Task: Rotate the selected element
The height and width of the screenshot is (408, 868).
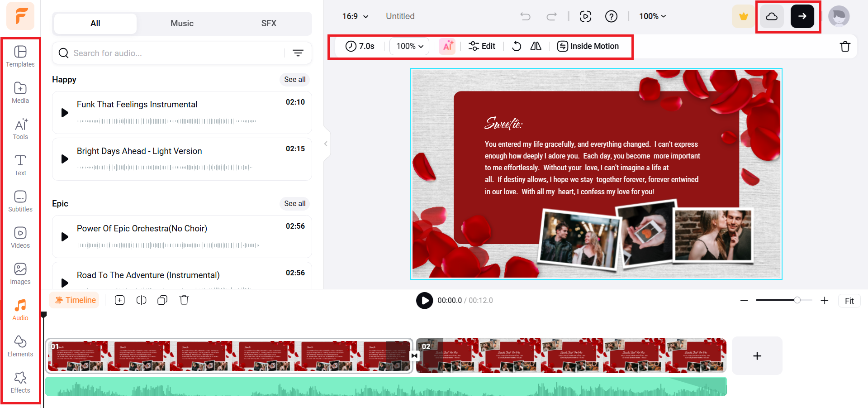Action: tap(516, 46)
